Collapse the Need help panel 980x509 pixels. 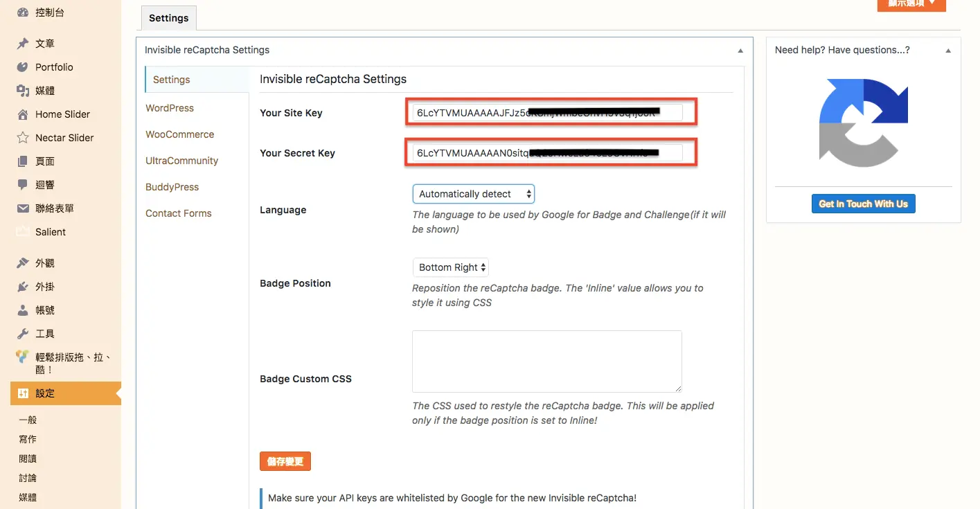point(948,51)
